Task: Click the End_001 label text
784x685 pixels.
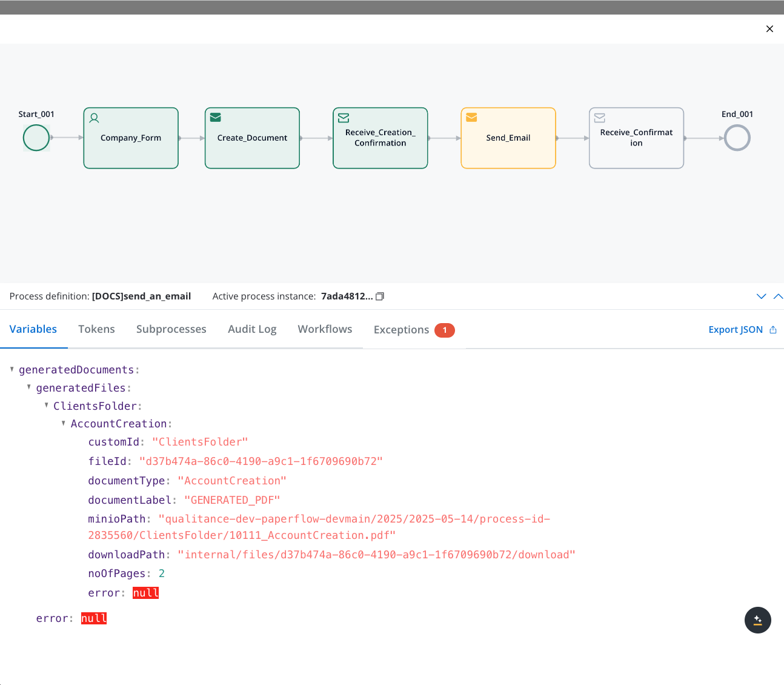Action: 737,114
